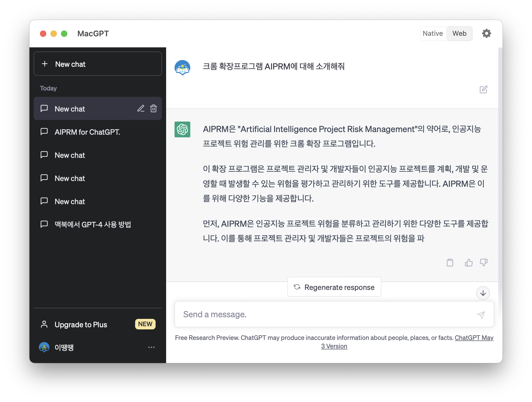
Task: Copy response with clipboard icon
Action: (450, 263)
